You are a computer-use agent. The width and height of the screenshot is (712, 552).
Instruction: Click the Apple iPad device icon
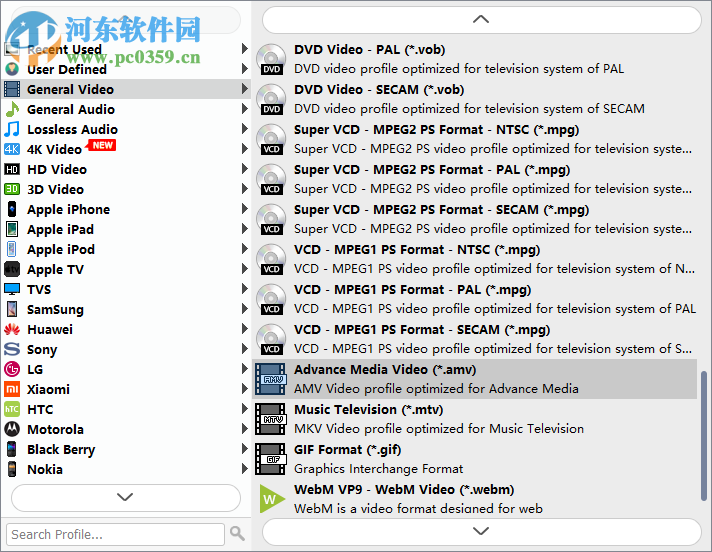(x=12, y=229)
